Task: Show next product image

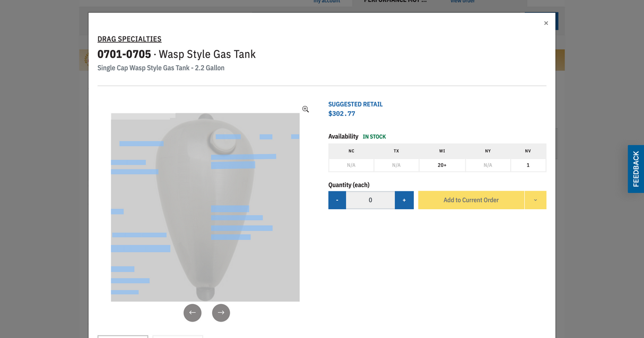Action: click(x=221, y=313)
